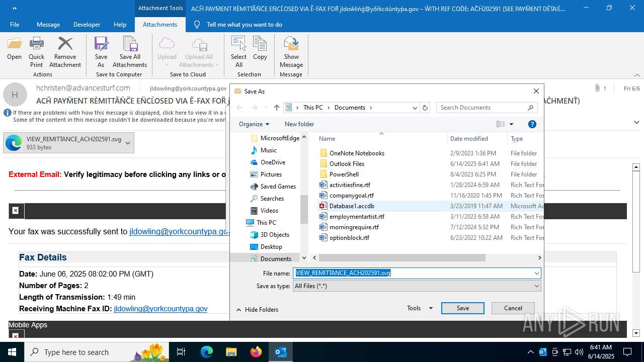Sort files by Date modified column
Image resolution: width=644 pixels, height=362 pixels.
pos(469,139)
